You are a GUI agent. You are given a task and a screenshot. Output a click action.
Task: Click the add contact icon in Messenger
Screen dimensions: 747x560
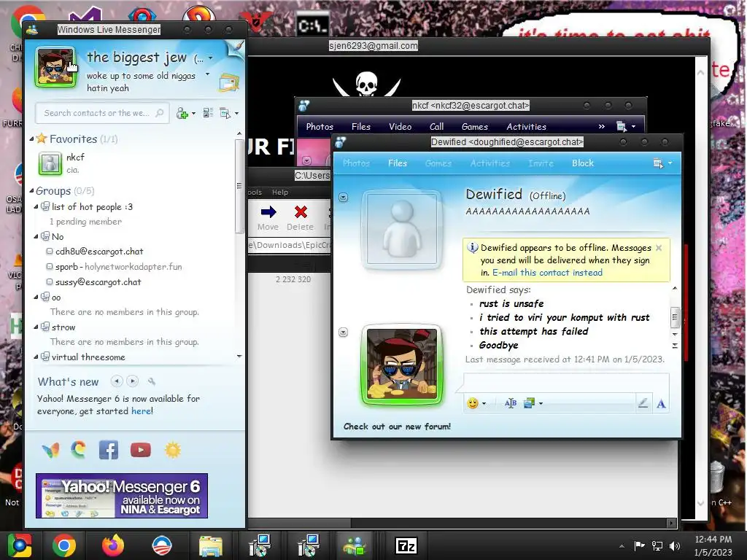[x=182, y=113]
